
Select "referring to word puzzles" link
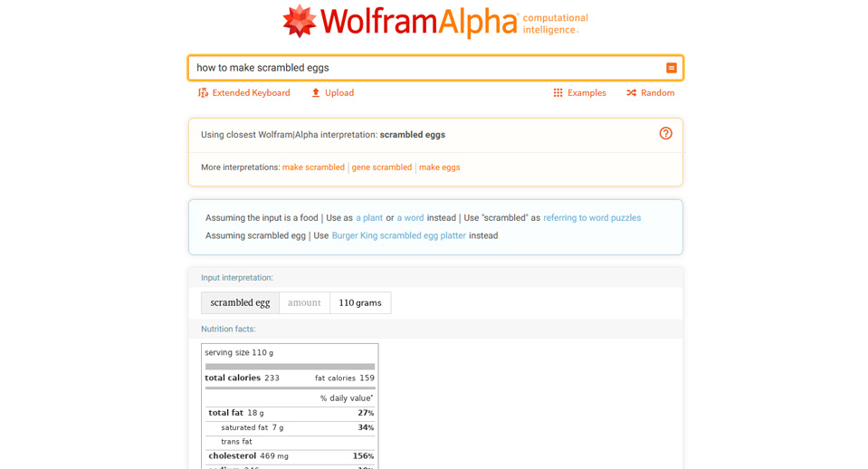pyautogui.click(x=592, y=217)
